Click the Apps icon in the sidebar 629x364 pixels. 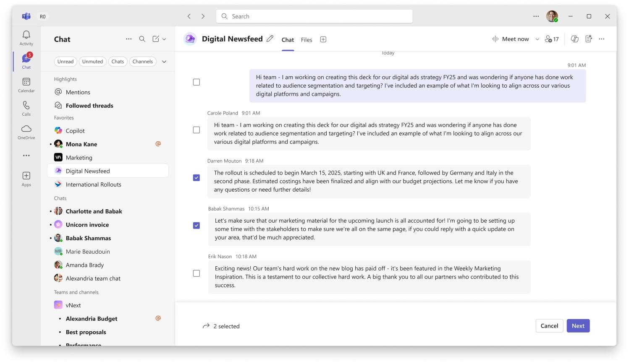pyautogui.click(x=26, y=176)
